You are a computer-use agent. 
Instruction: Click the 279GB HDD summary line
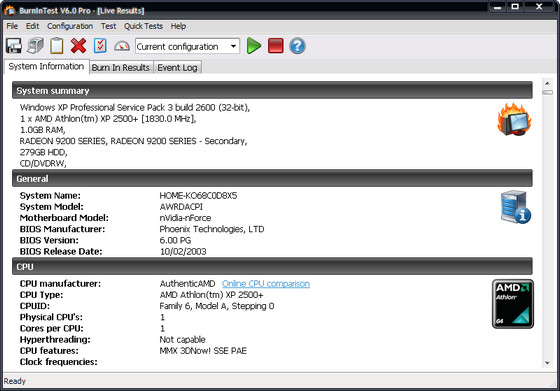pos(44,152)
